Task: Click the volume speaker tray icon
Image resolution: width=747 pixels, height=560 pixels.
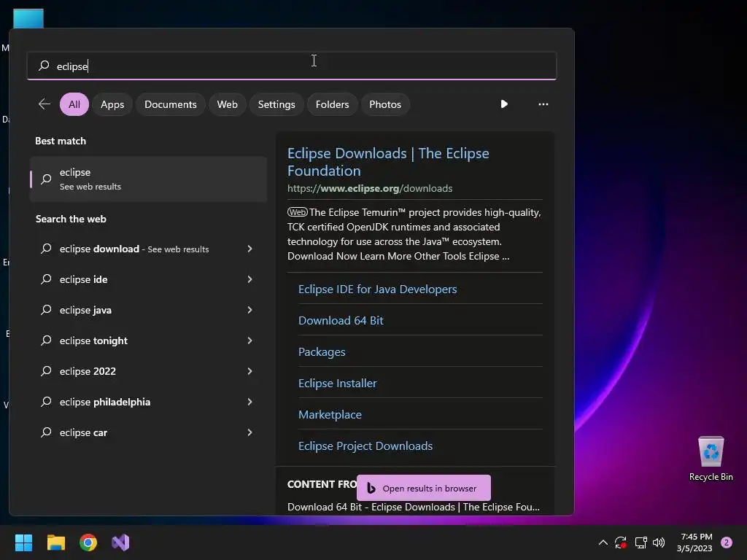Action: [659, 542]
